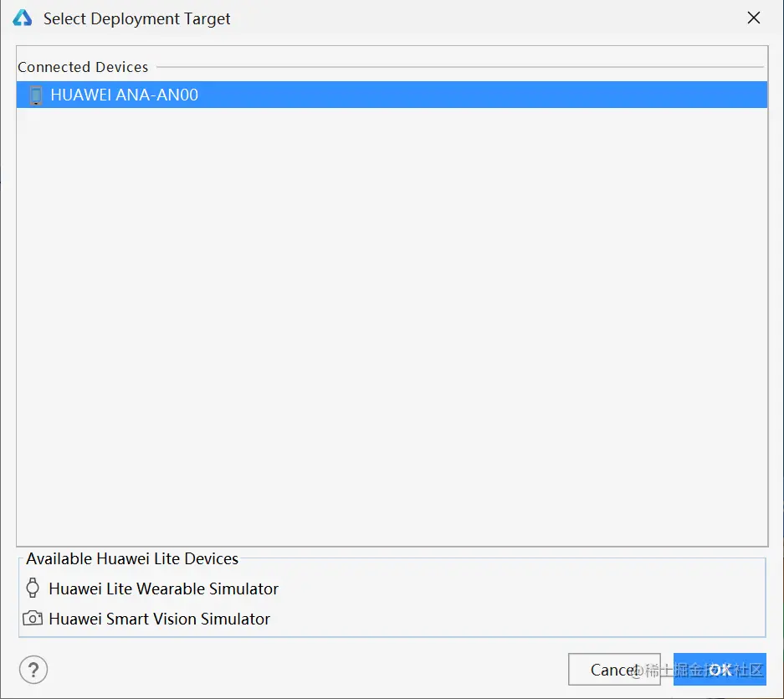Cancel the deployment target selection
Image resolution: width=784 pixels, height=699 pixels.
click(614, 670)
